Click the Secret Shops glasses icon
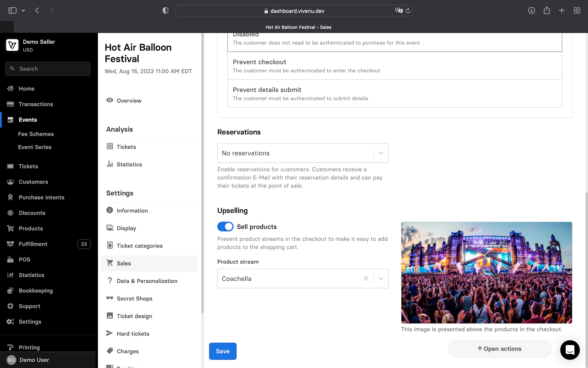 coord(110,298)
